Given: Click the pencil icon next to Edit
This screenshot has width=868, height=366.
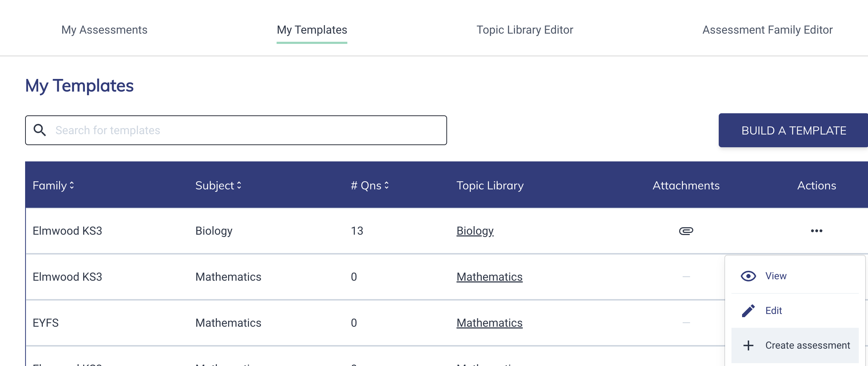Looking at the screenshot, I should point(748,311).
